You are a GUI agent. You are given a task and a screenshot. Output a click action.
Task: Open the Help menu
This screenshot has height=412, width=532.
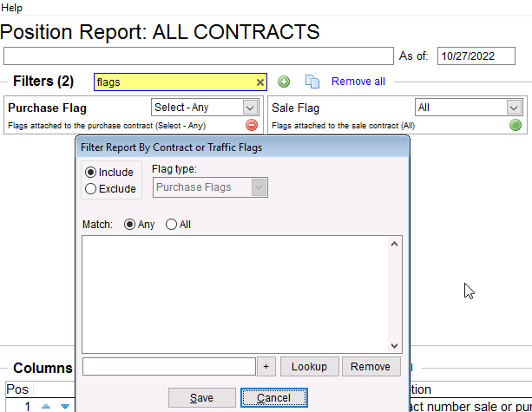(11, 8)
